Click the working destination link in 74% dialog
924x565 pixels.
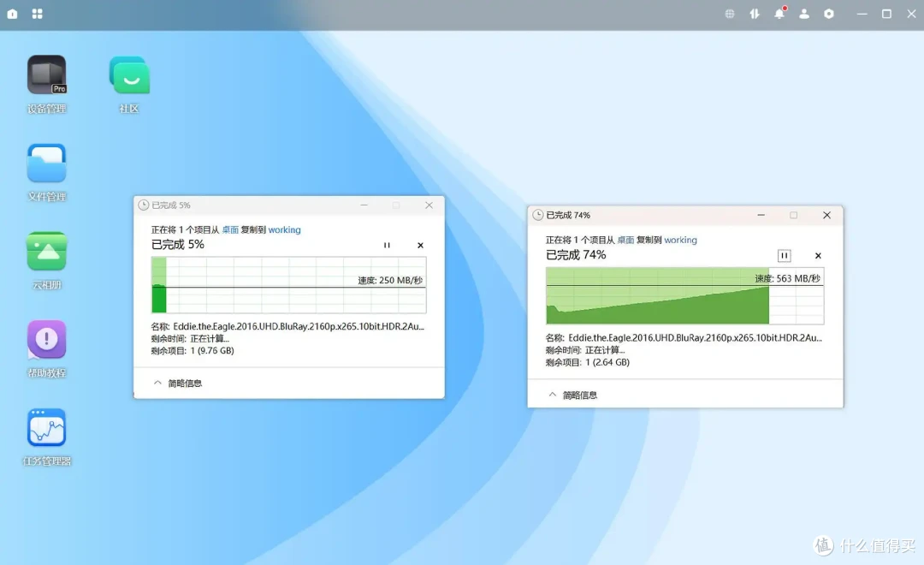point(681,240)
